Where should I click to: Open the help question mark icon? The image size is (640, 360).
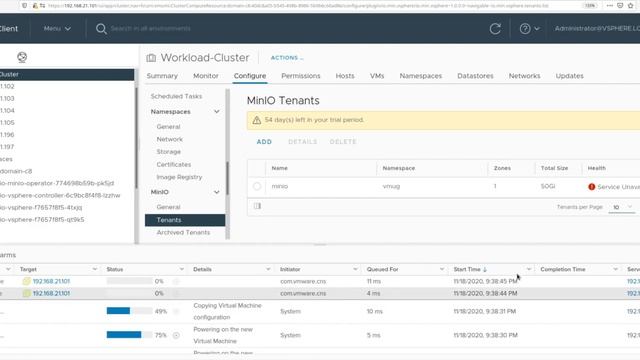pyautogui.click(x=525, y=29)
